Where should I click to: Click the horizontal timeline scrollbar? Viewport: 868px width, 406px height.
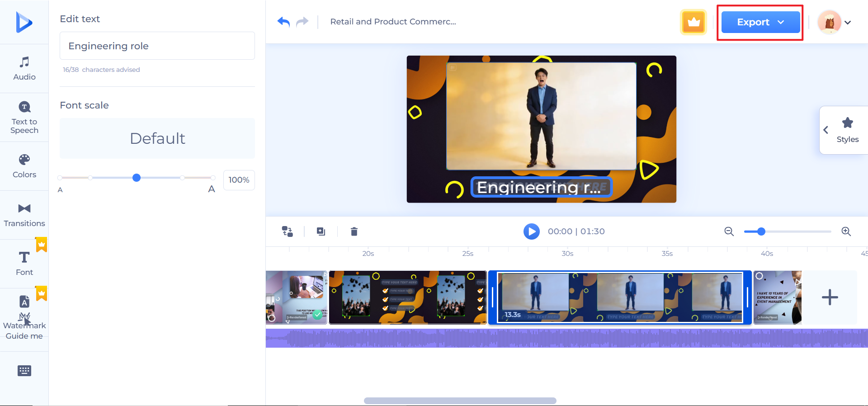(x=460, y=401)
